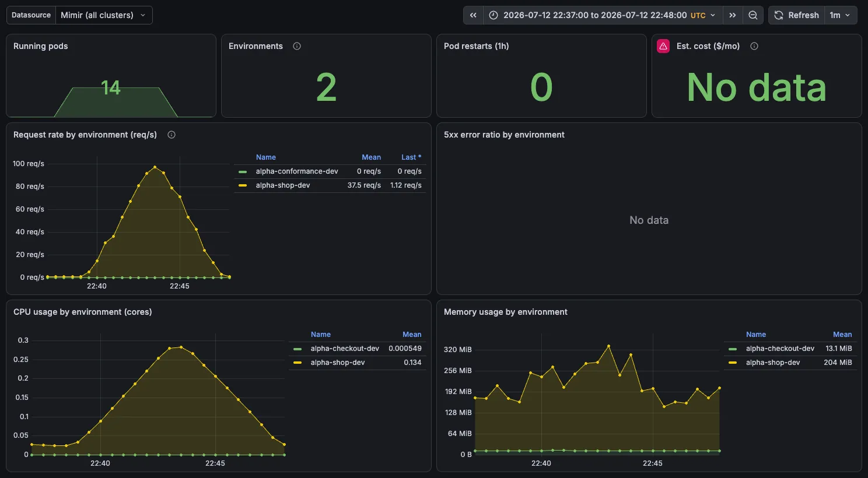Click yellow color swatch of alpha-shop-dev in Request rate

[243, 185]
